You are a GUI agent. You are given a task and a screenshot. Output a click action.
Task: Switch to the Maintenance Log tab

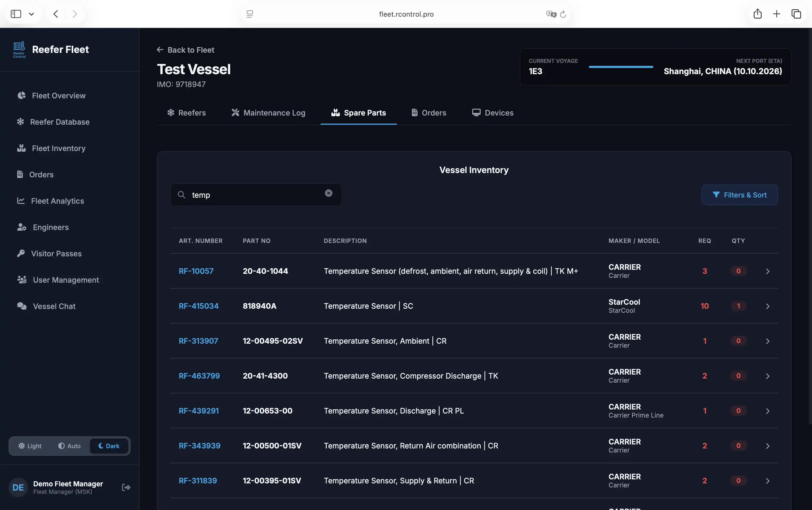[268, 113]
